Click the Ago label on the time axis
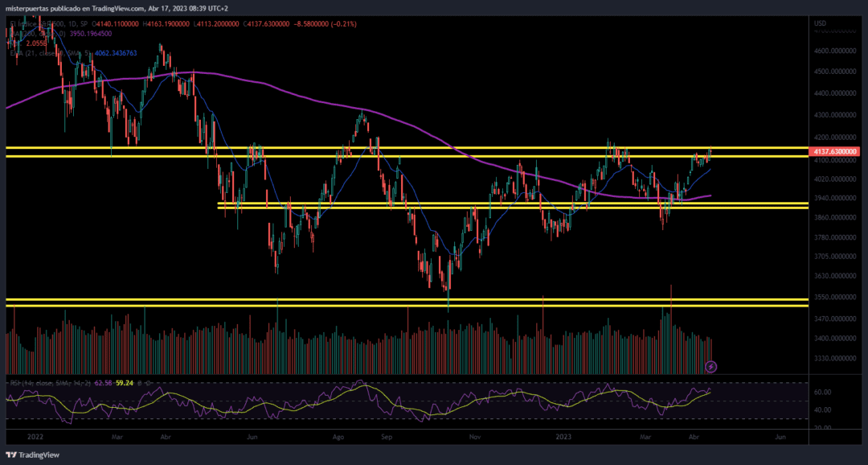The image size is (868, 465). [x=339, y=437]
